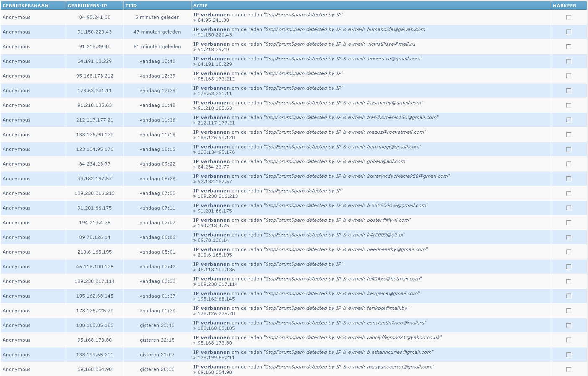
Task: Click the Actie column header
Action: click(200, 6)
